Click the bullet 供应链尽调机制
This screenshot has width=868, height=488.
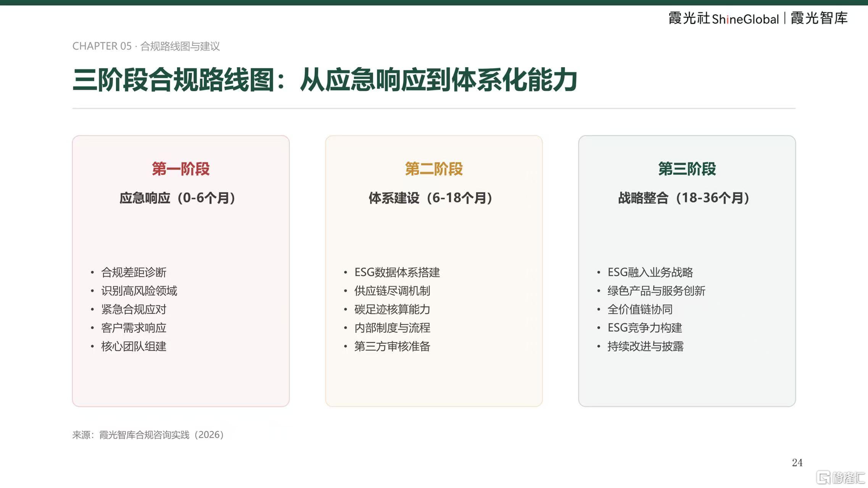tap(392, 291)
